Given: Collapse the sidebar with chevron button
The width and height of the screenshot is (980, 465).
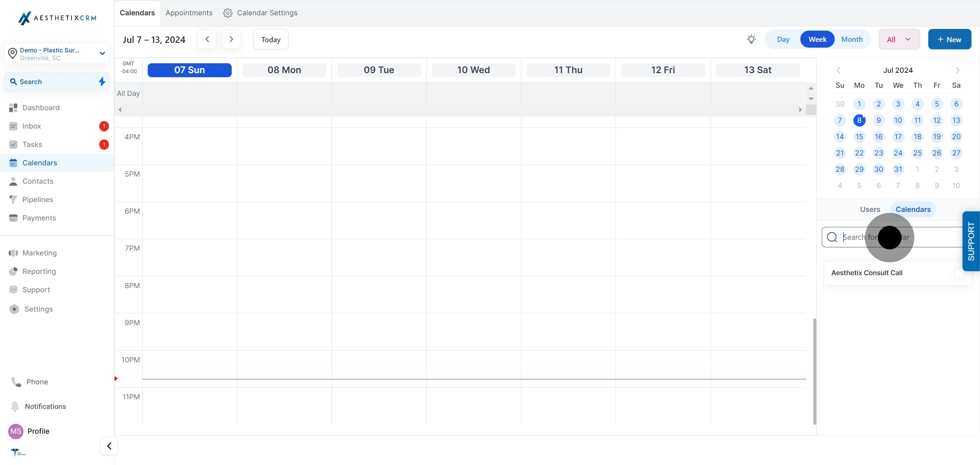Looking at the screenshot, I should [x=109, y=446].
